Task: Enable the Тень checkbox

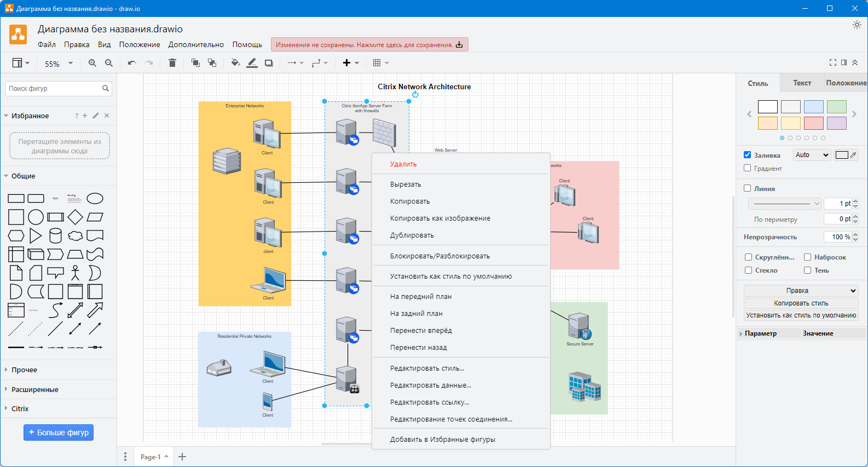Action: [x=807, y=270]
